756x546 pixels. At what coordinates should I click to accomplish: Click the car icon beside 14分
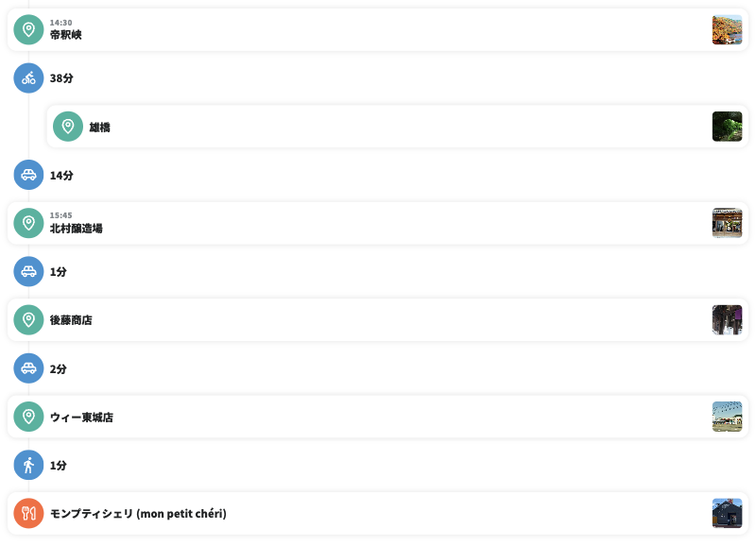tap(28, 175)
